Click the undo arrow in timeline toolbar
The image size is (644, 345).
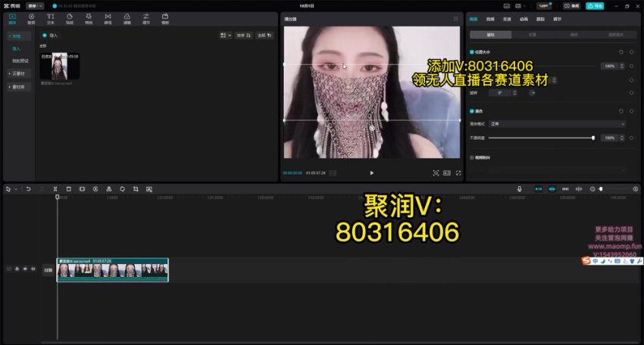click(28, 188)
